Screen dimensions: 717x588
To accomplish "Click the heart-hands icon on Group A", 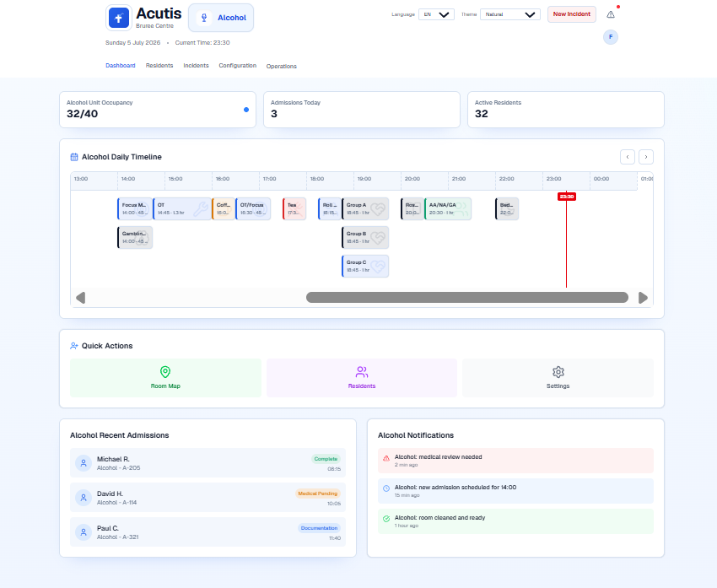I will (378, 209).
